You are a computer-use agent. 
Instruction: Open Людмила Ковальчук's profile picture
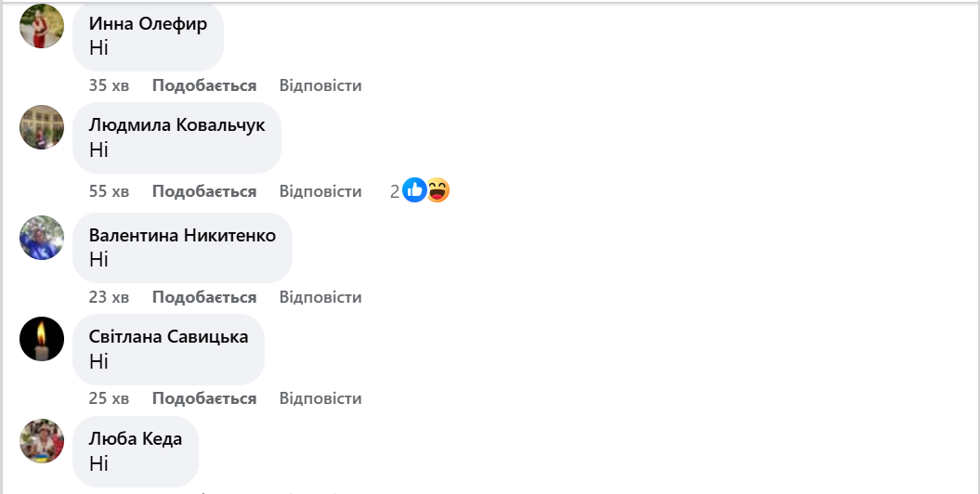point(42,127)
